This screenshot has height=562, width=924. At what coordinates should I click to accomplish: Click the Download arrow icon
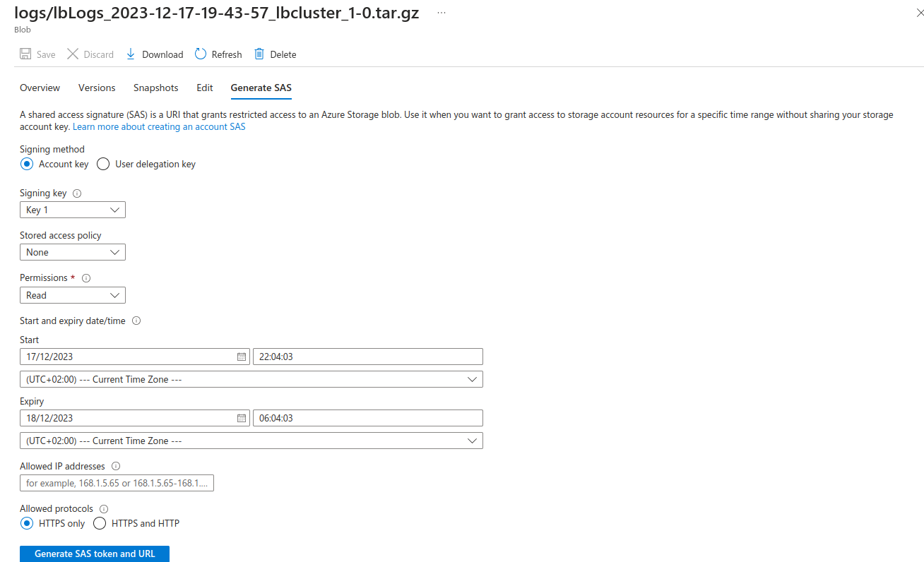(131, 54)
